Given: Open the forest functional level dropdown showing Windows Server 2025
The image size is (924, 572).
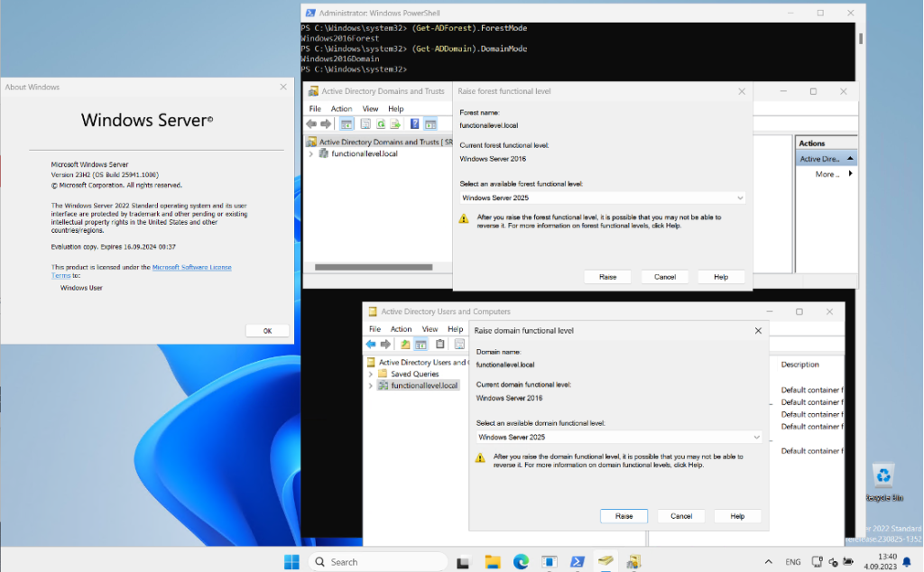Looking at the screenshot, I should coord(741,198).
